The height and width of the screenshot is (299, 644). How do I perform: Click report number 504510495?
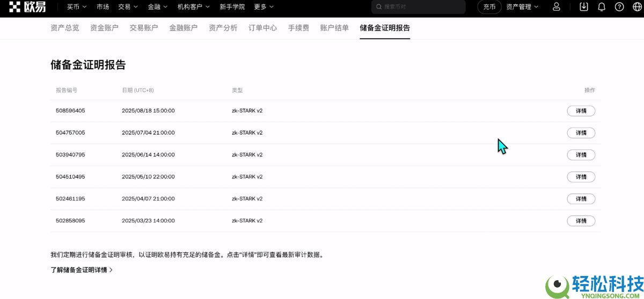click(70, 177)
